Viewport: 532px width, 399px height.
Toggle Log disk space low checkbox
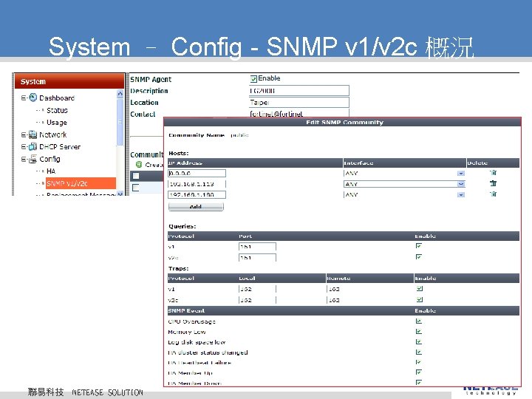coord(419,341)
